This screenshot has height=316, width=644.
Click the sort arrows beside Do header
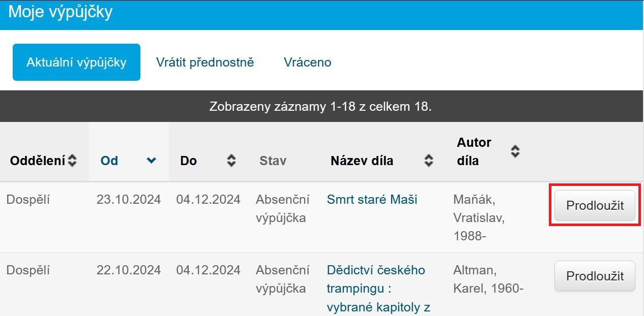(231, 161)
